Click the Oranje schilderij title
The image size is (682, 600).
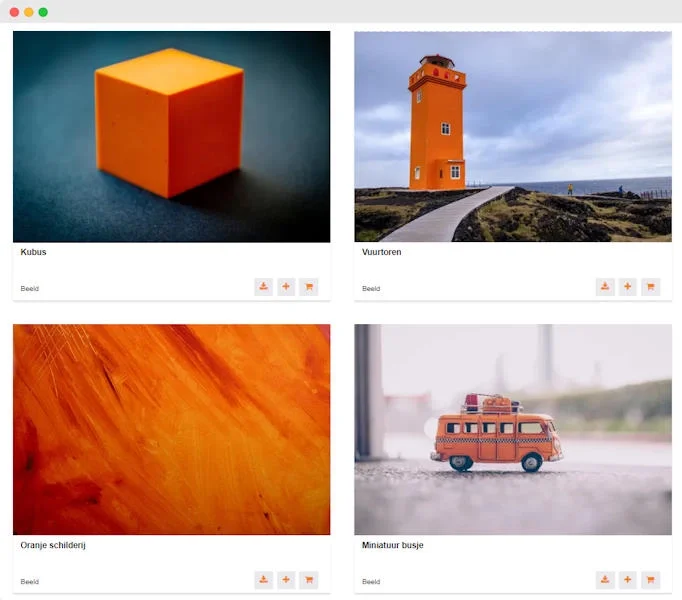pyautogui.click(x=53, y=545)
